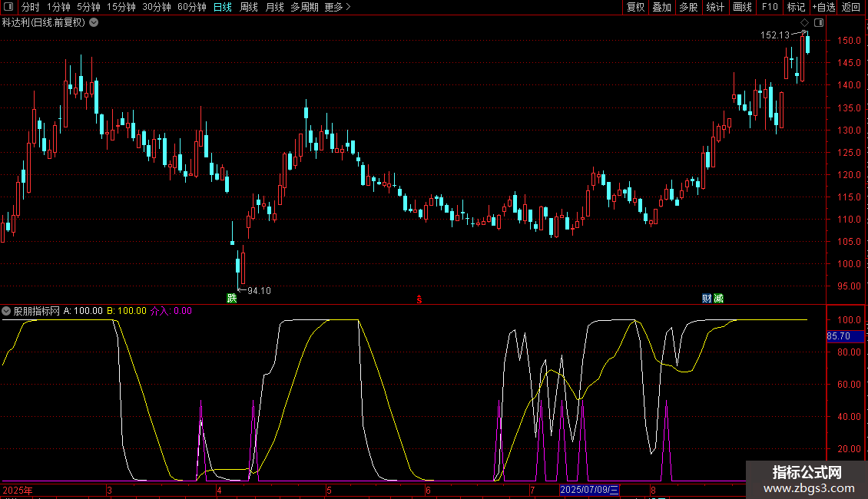Toggle the right side panel icon
The width and height of the screenshot is (868, 499).
pos(819,23)
